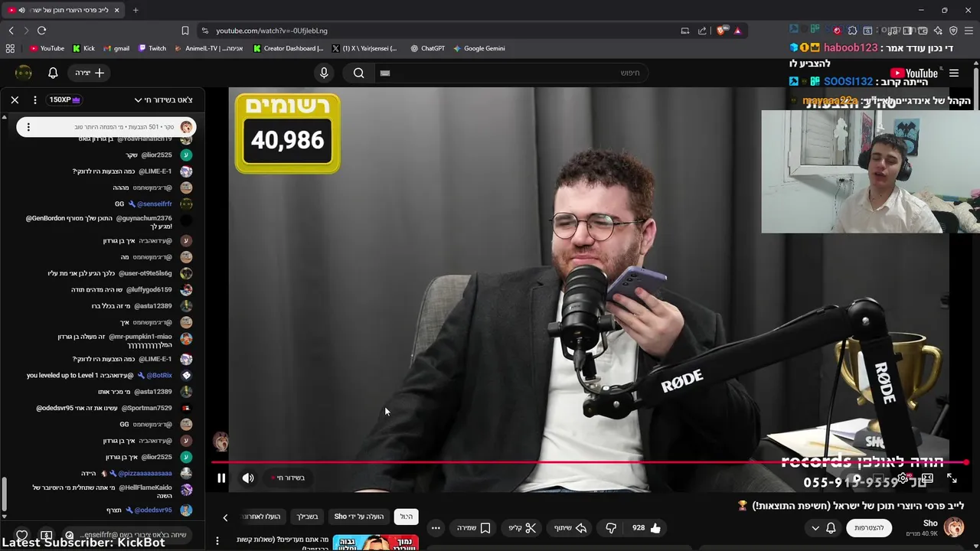The width and height of the screenshot is (980, 551).
Task: Open the emoji picker in chat input
Action: coord(70,535)
